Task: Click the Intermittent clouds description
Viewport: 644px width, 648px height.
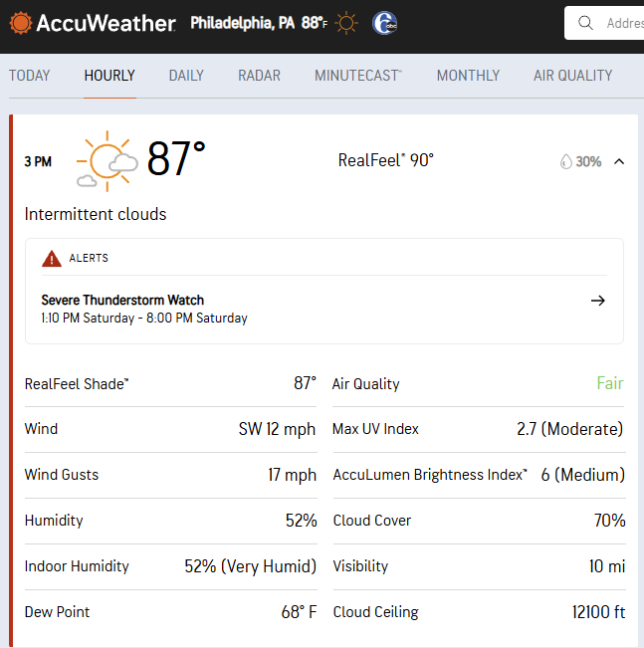Action: click(x=96, y=214)
